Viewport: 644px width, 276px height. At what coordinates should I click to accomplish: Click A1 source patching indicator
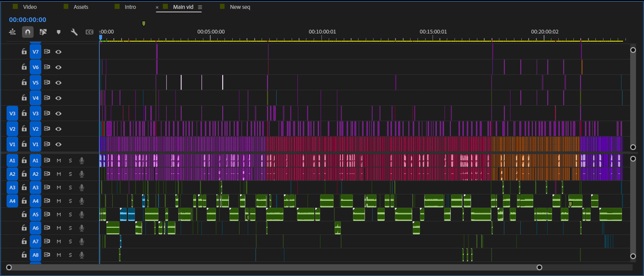[12, 160]
